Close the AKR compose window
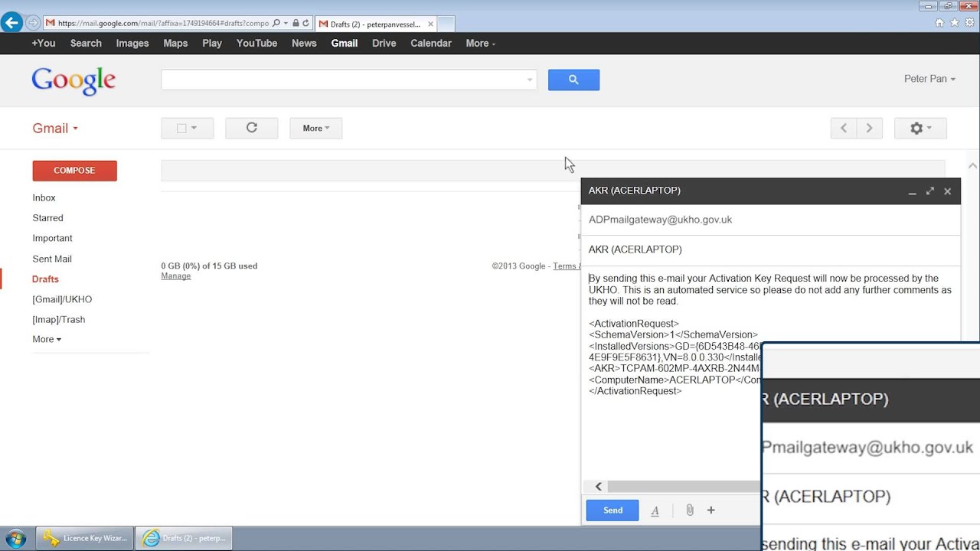 947,191
